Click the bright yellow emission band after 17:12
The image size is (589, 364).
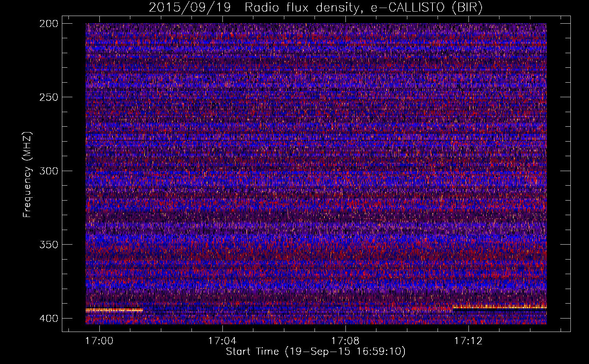coord(499,308)
